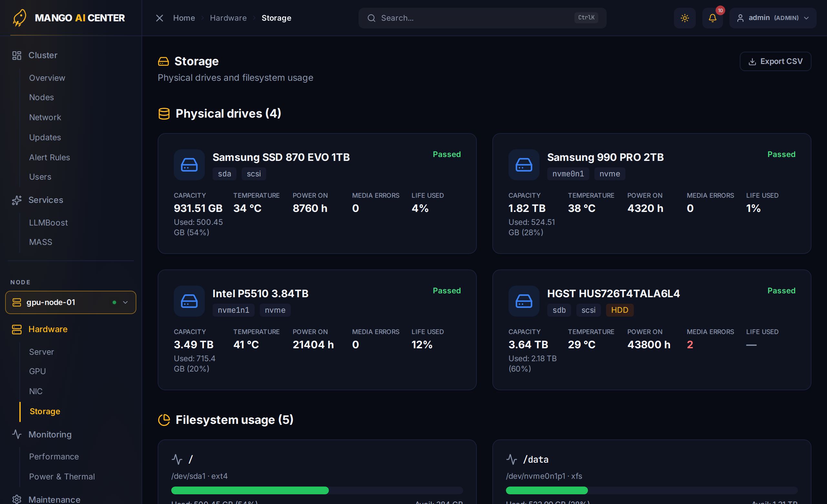Click the chevron in node selector
This screenshot has width=827, height=504.
pos(125,302)
